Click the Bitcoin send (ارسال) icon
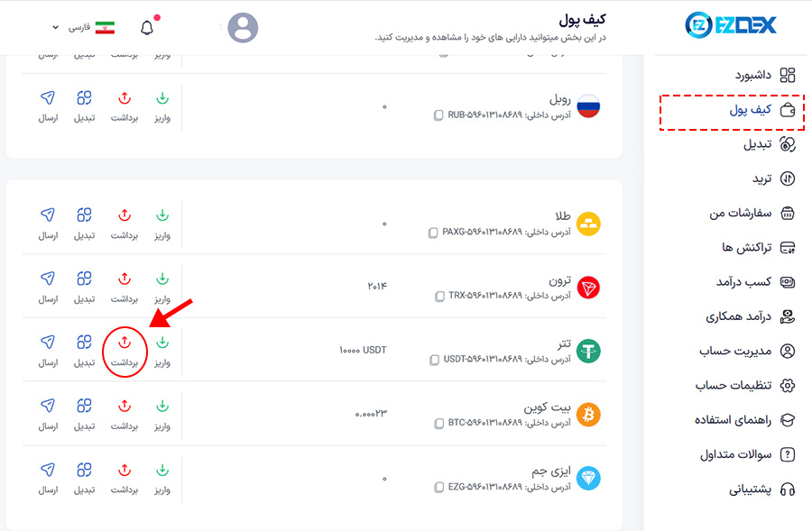This screenshot has height=531, width=812. click(48, 406)
